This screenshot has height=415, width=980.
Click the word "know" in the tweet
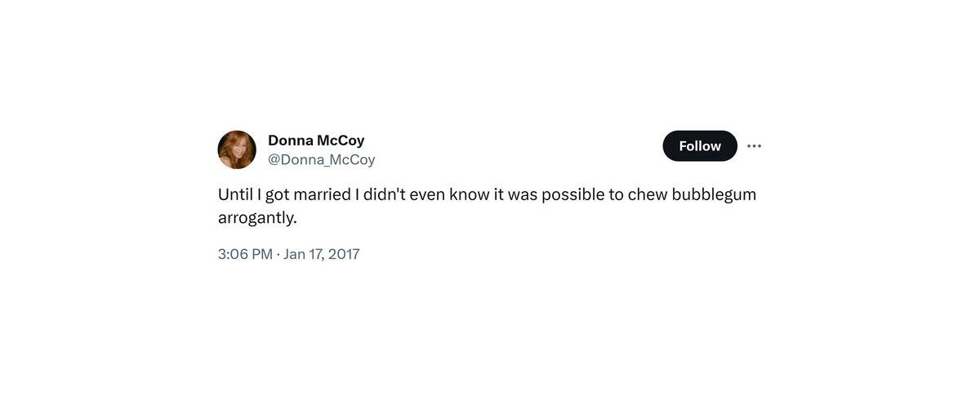(x=469, y=195)
